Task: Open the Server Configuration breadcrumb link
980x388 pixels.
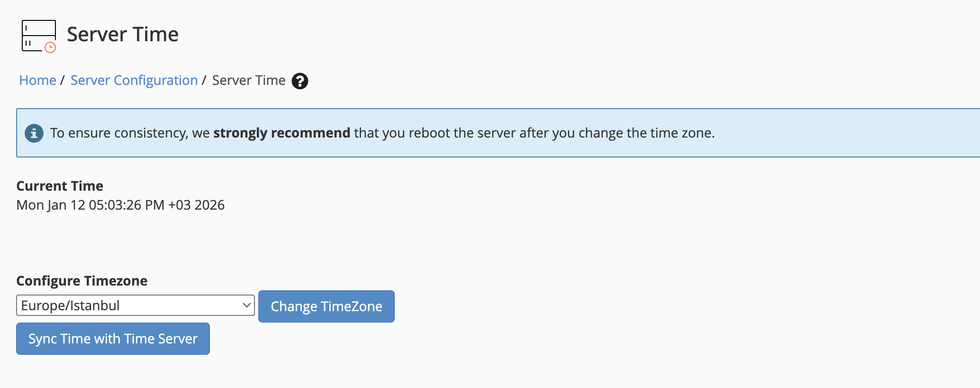Action: (x=134, y=81)
